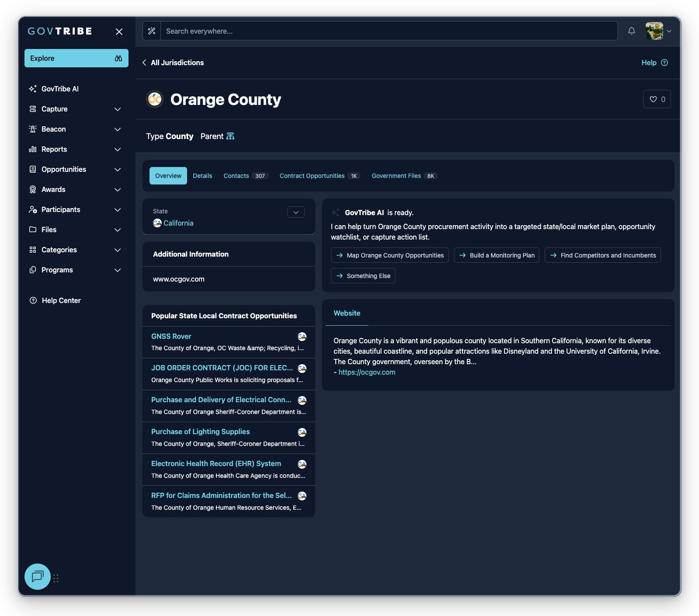The image size is (699, 616).
Task: Select the Website tab
Action: coord(347,313)
